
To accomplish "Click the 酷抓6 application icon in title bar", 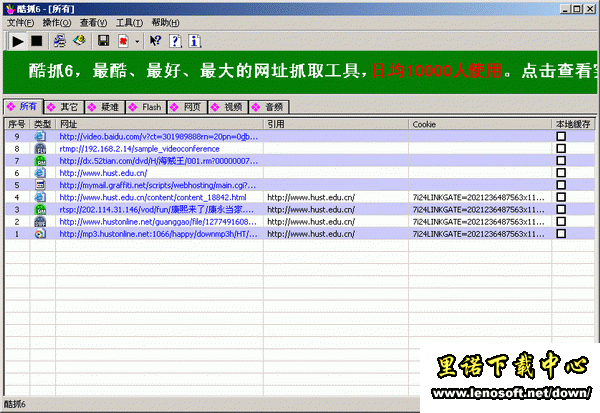I will click(10, 9).
